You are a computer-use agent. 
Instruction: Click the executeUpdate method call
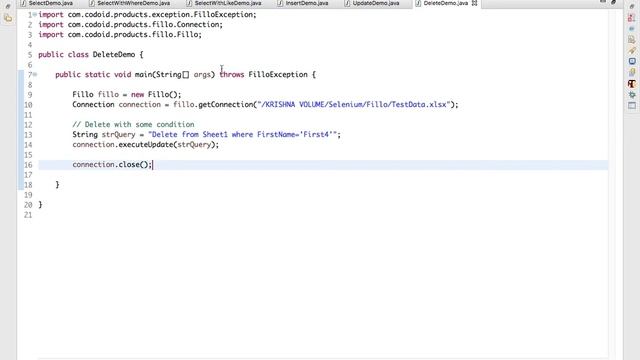click(146, 145)
